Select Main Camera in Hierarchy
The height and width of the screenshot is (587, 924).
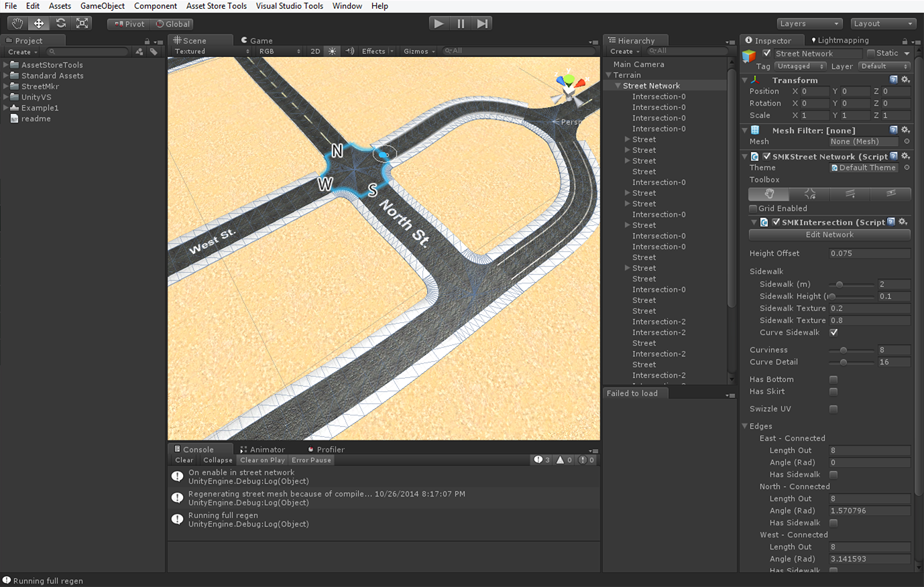point(638,64)
